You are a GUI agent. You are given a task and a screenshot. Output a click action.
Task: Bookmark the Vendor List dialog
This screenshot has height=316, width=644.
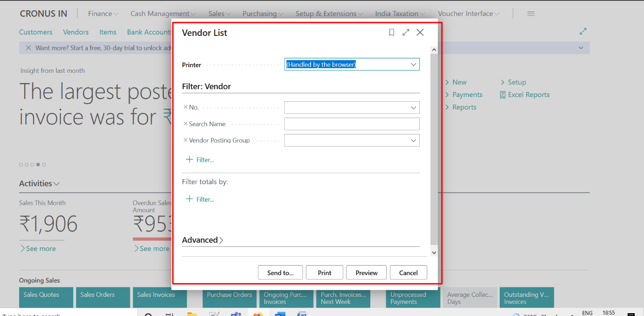pyautogui.click(x=391, y=32)
